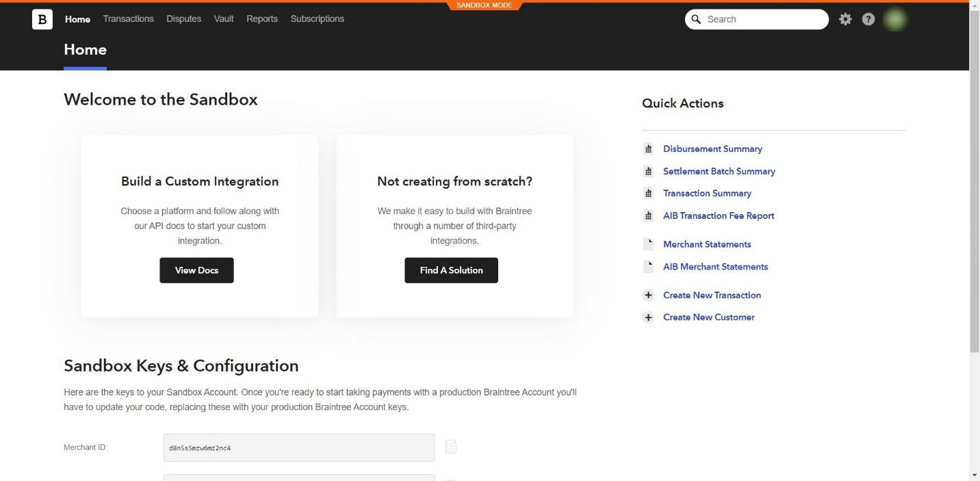Open the user avatar menu
The width and height of the screenshot is (980, 481).
895,19
